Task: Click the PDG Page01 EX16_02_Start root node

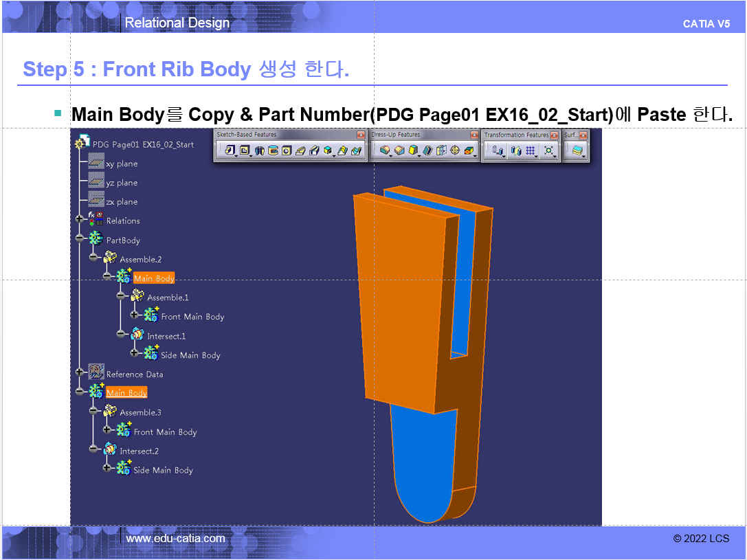Action: point(143,145)
